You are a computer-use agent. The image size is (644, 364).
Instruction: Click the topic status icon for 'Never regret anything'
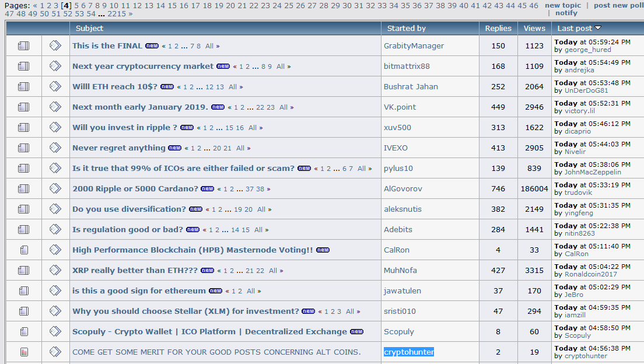coord(24,148)
